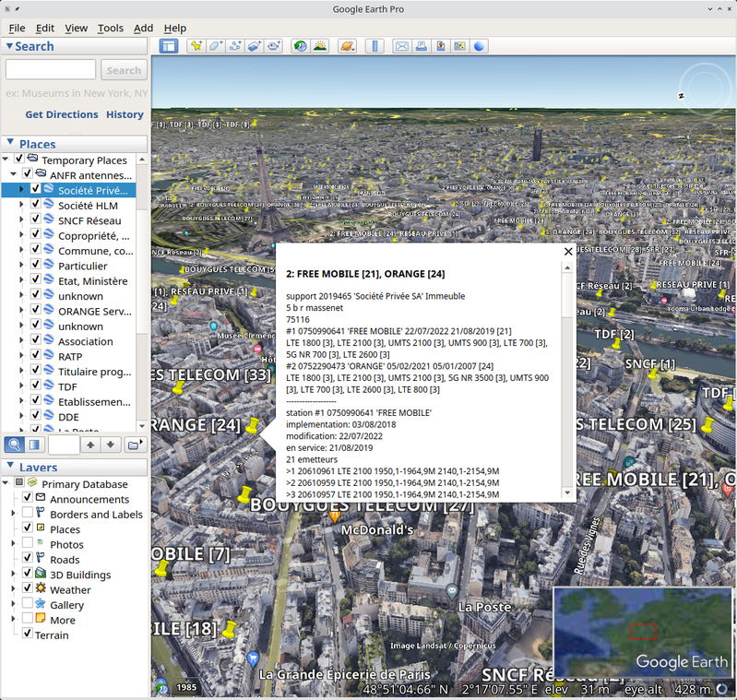Expand the Société Privé tree item
Viewport: 737px width, 700px height.
coord(21,189)
